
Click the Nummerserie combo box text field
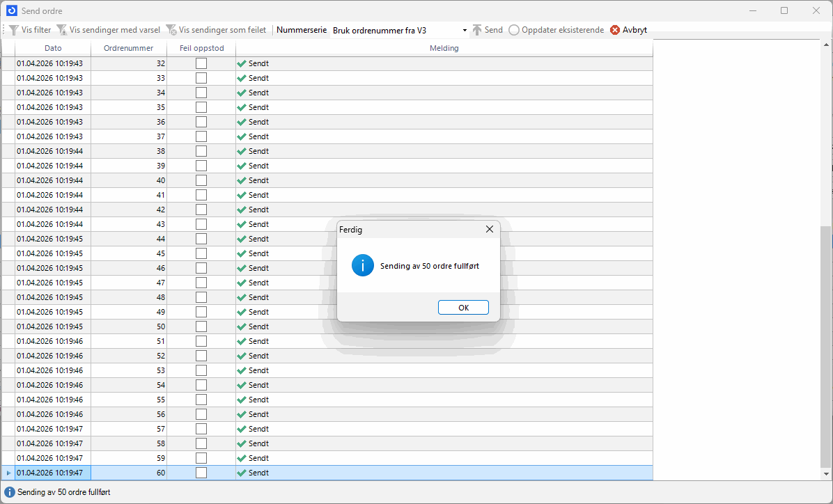tap(394, 31)
